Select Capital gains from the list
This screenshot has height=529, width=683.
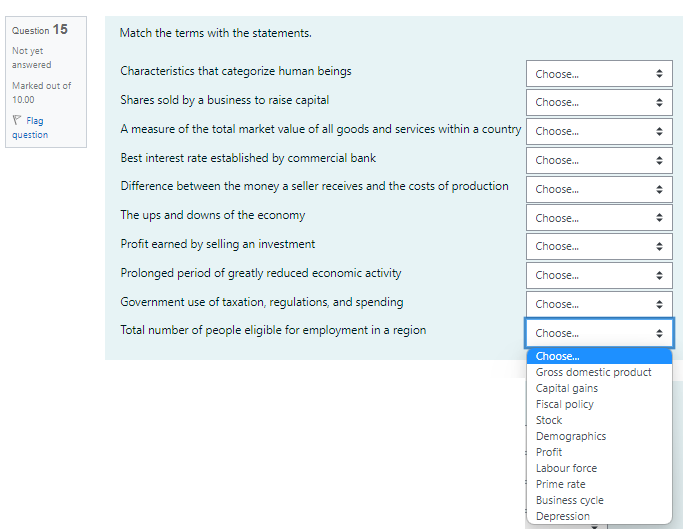(x=599, y=388)
